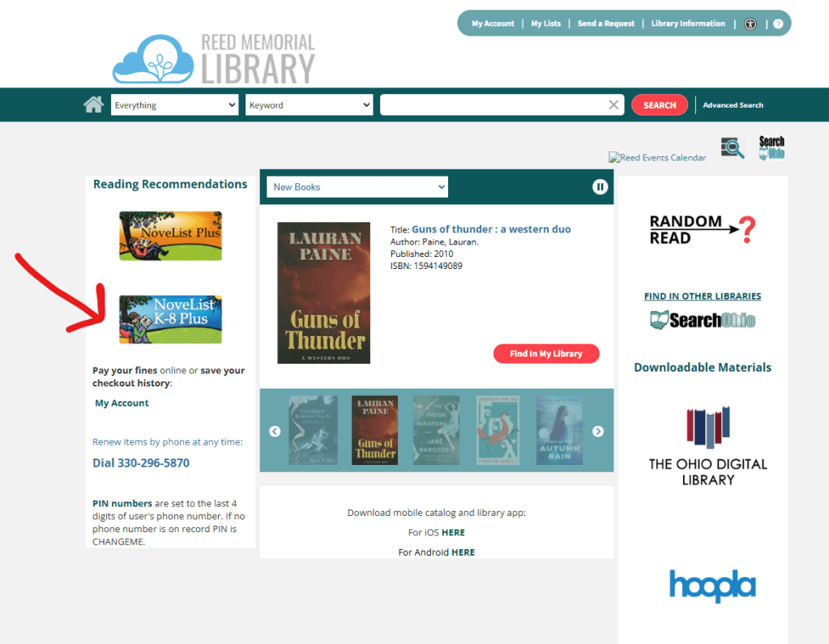This screenshot has height=644, width=829.
Task: Expand the New Books list dropdown
Action: tap(357, 187)
